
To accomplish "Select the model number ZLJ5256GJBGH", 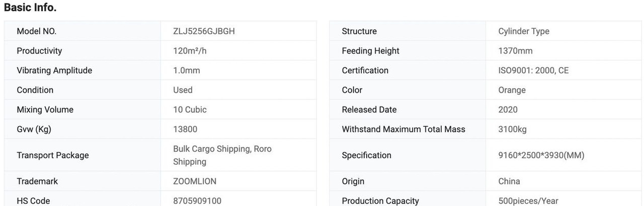I will [204, 31].
